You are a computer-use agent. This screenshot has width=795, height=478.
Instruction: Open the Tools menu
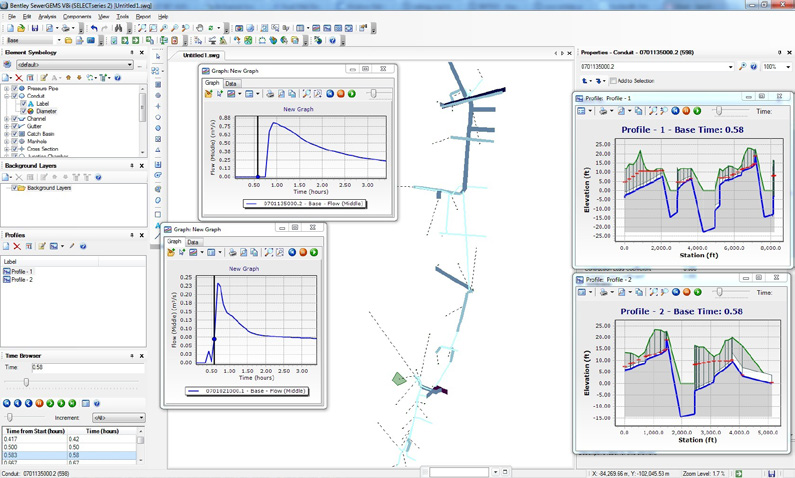pos(122,17)
